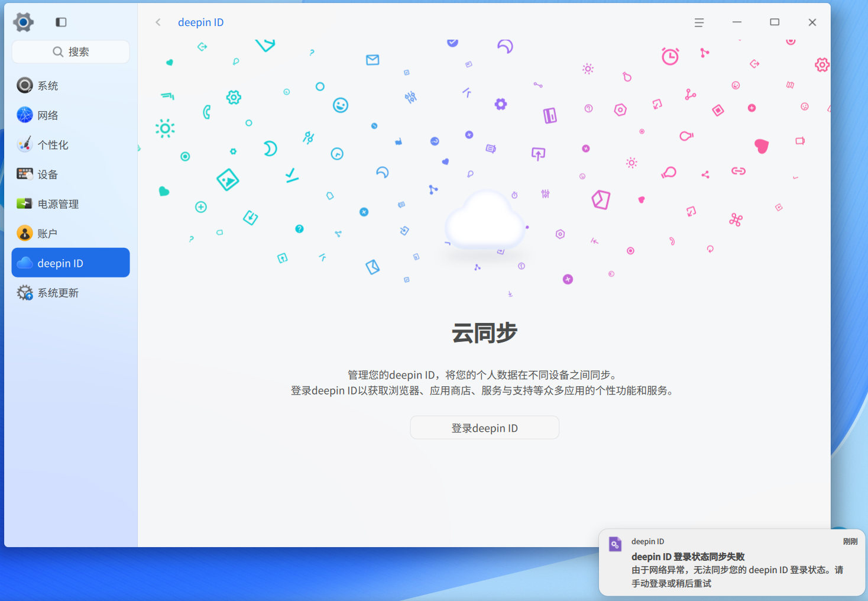The height and width of the screenshot is (601, 868).
Task: Select the deepin ID sidebar entry
Action: click(70, 263)
